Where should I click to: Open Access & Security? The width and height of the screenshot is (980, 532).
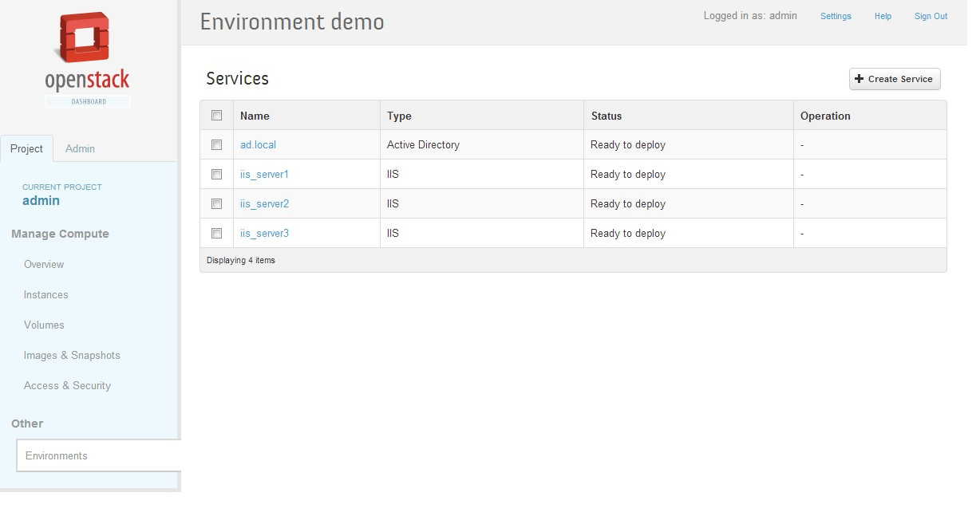(x=67, y=385)
